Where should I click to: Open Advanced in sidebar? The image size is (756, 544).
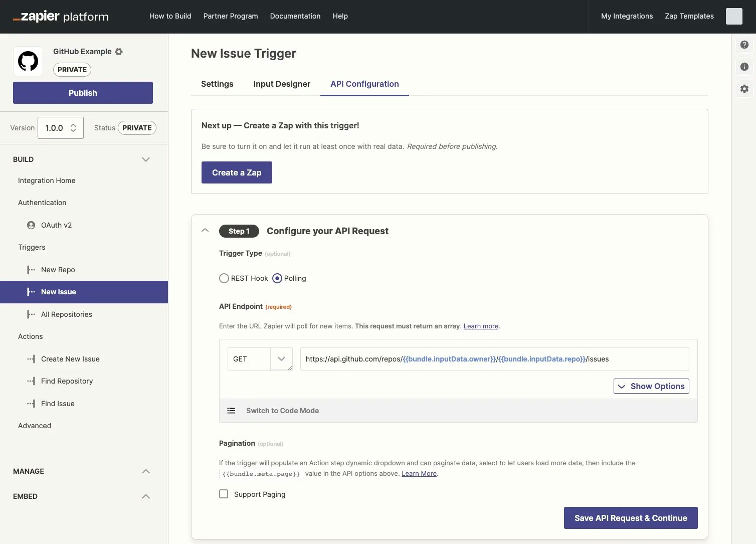point(35,426)
